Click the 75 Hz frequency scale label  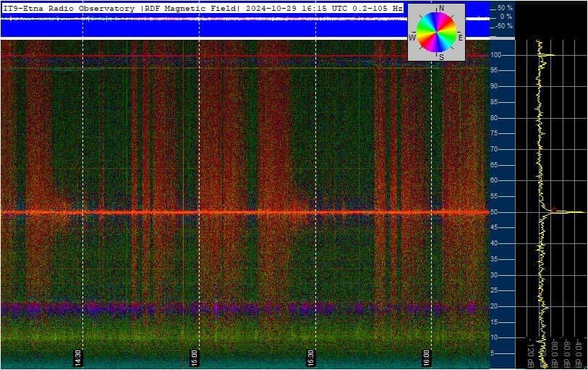[495, 134]
